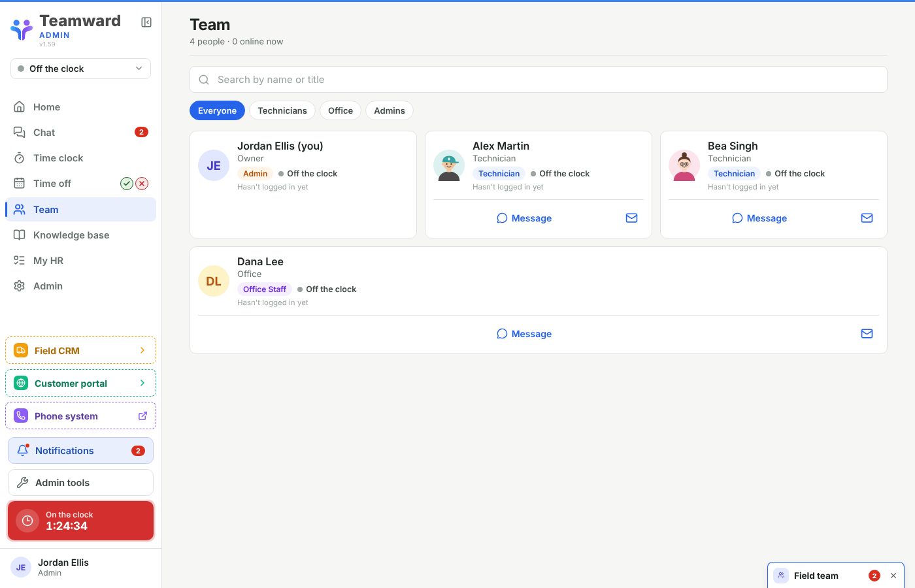Open Notifications panel
Screen dimensions: 915x588
[80, 451]
